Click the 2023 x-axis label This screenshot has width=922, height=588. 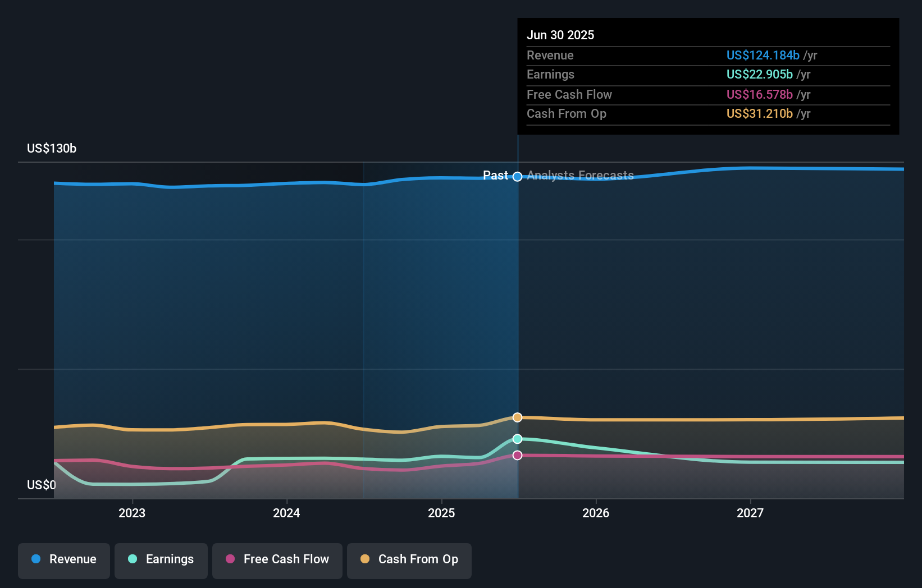(132, 513)
